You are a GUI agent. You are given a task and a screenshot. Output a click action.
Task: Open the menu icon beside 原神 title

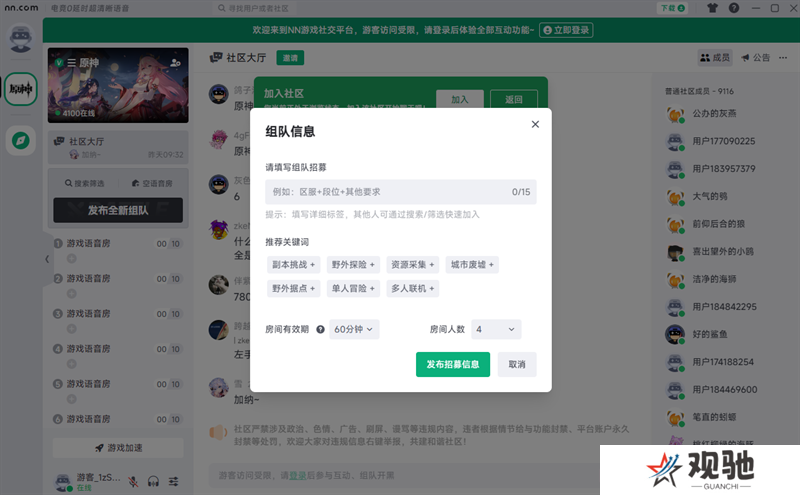(x=71, y=63)
